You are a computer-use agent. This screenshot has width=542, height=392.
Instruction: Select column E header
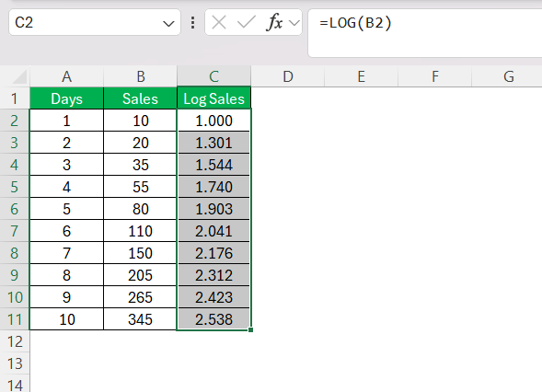(x=362, y=76)
